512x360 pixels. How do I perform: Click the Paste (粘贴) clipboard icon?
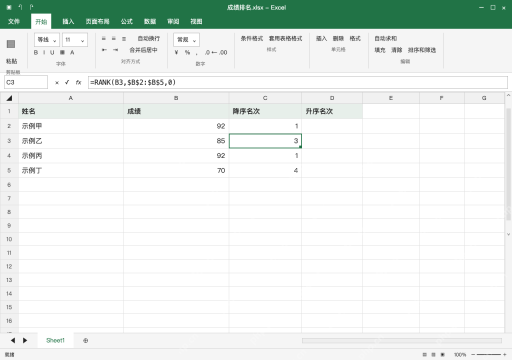pos(11,44)
